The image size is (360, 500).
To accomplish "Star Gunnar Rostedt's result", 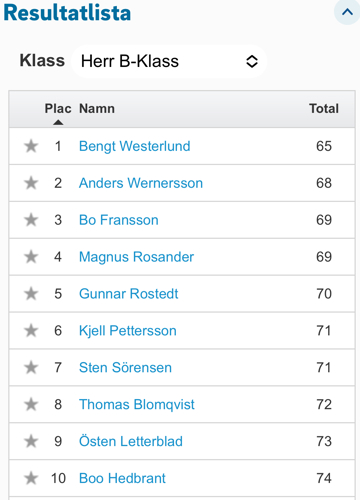I will (31, 294).
